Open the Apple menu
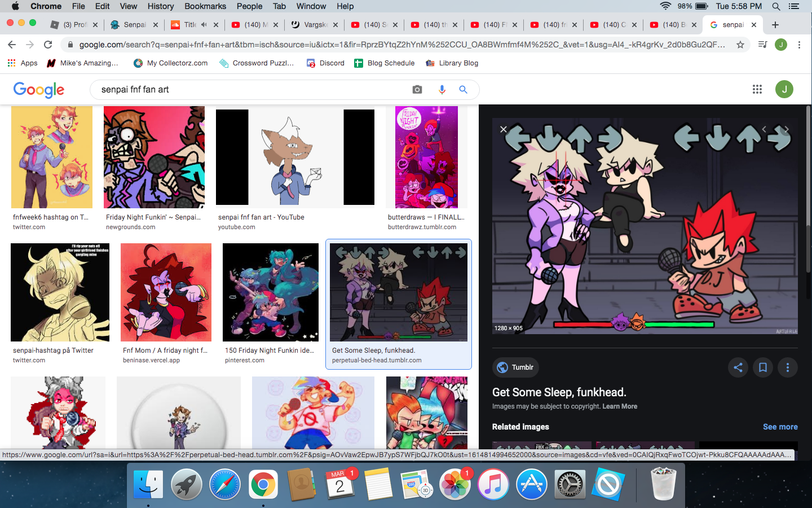This screenshot has height=508, width=812. click(x=15, y=6)
